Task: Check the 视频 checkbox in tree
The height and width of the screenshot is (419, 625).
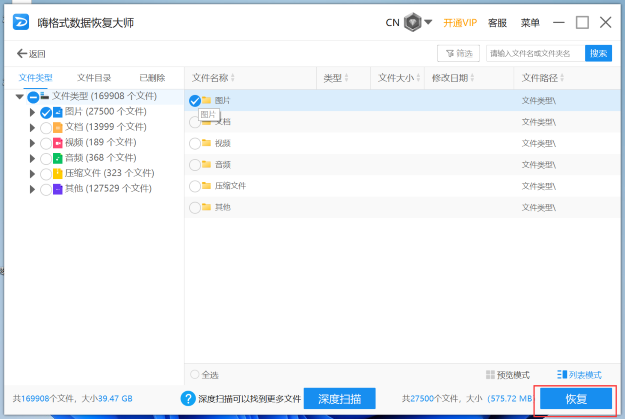Action: click(46, 143)
